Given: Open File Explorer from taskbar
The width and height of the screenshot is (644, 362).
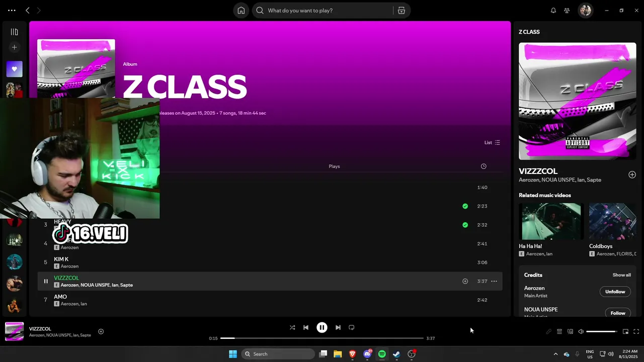Looking at the screenshot, I should [338, 354].
